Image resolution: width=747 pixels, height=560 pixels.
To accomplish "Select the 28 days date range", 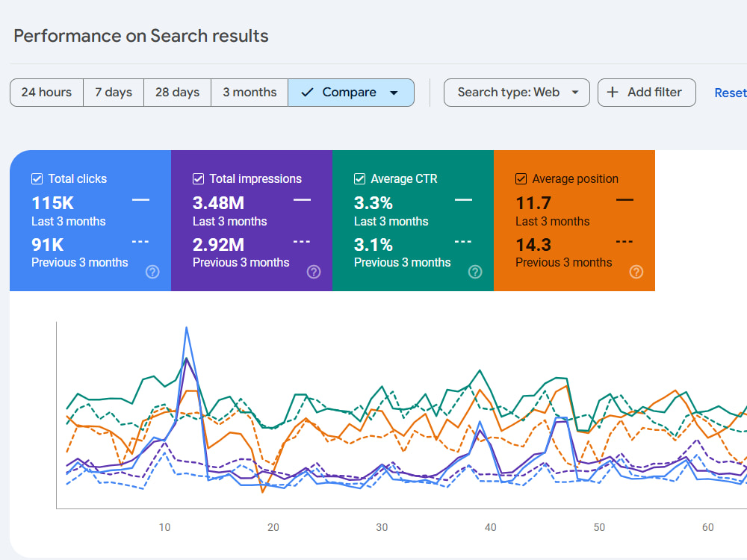I will click(177, 93).
